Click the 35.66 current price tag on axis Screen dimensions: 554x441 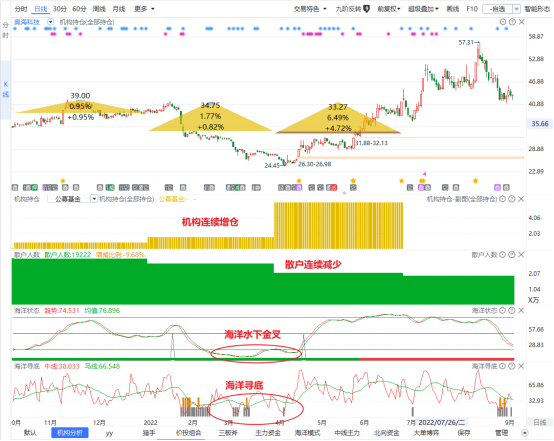pyautogui.click(x=540, y=124)
